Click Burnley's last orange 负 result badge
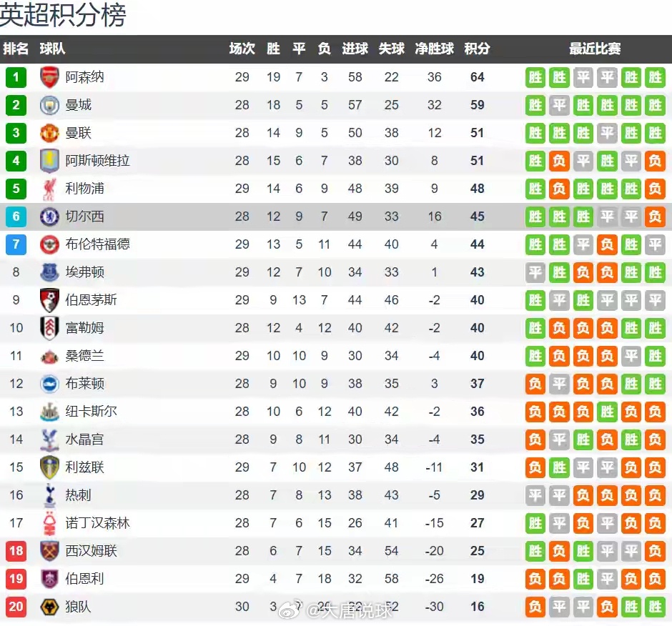 (x=655, y=579)
